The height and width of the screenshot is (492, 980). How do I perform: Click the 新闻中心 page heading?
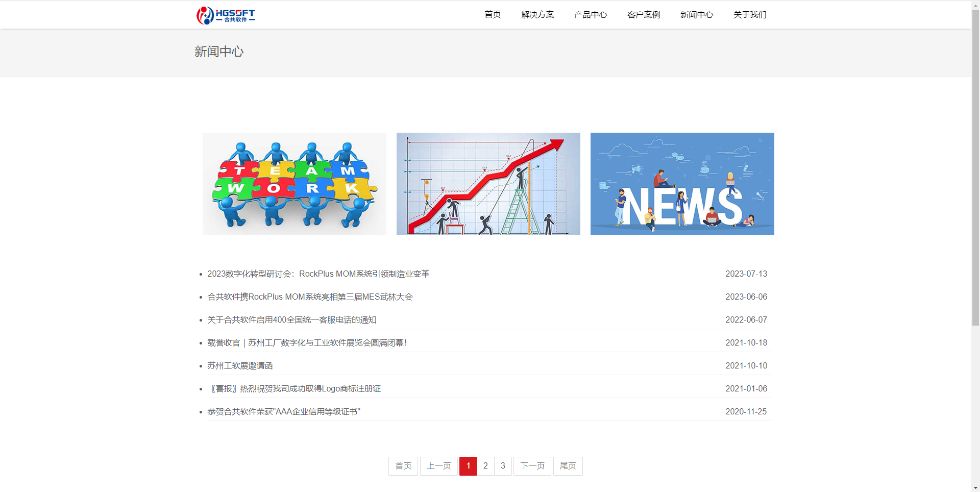tap(219, 52)
